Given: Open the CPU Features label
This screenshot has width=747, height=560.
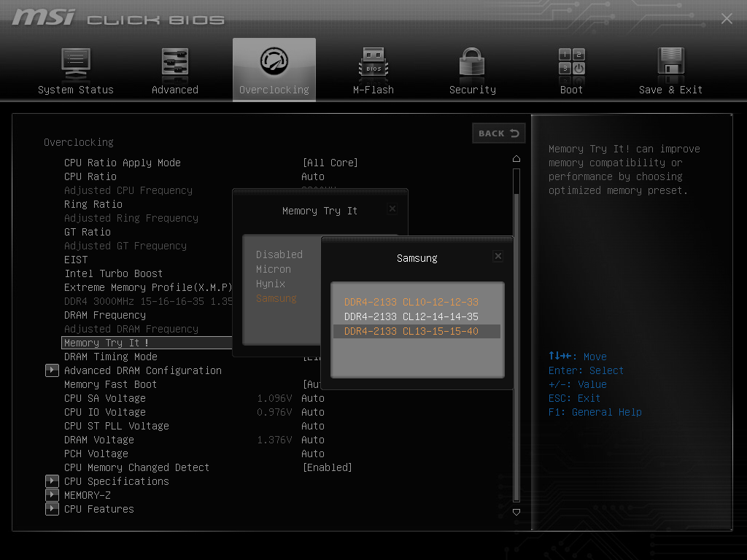Looking at the screenshot, I should click(99, 508).
